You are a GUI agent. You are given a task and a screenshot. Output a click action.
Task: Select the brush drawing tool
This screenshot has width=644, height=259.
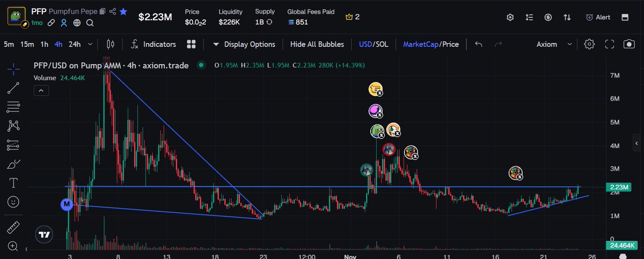[13, 164]
